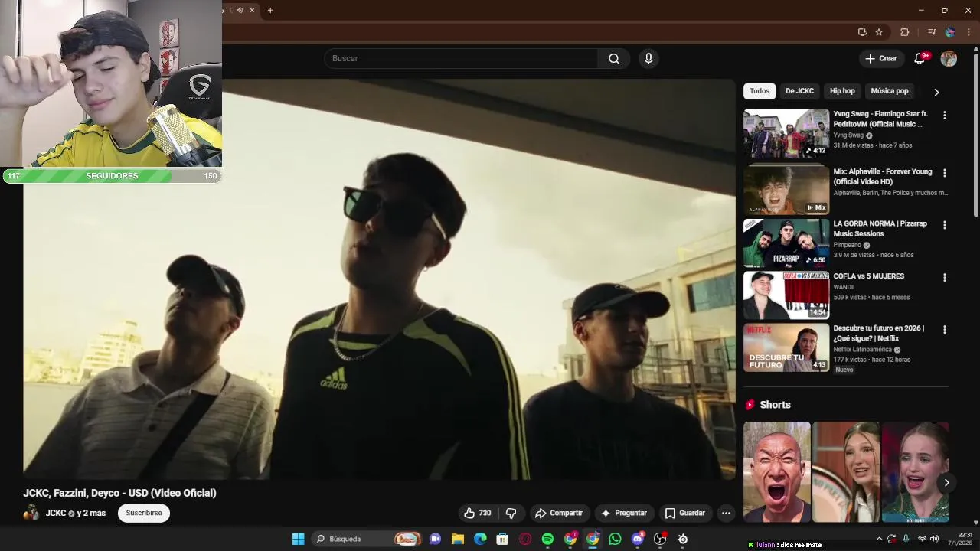The height and width of the screenshot is (551, 980).
Task: Open options for LA GORDA NORMA video
Action: tap(944, 225)
